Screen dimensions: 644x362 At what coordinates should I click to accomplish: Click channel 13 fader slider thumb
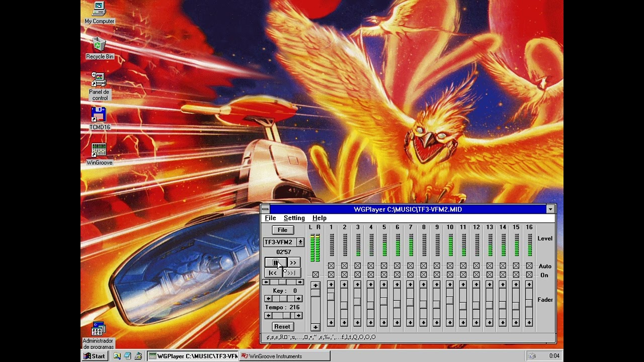(490, 305)
